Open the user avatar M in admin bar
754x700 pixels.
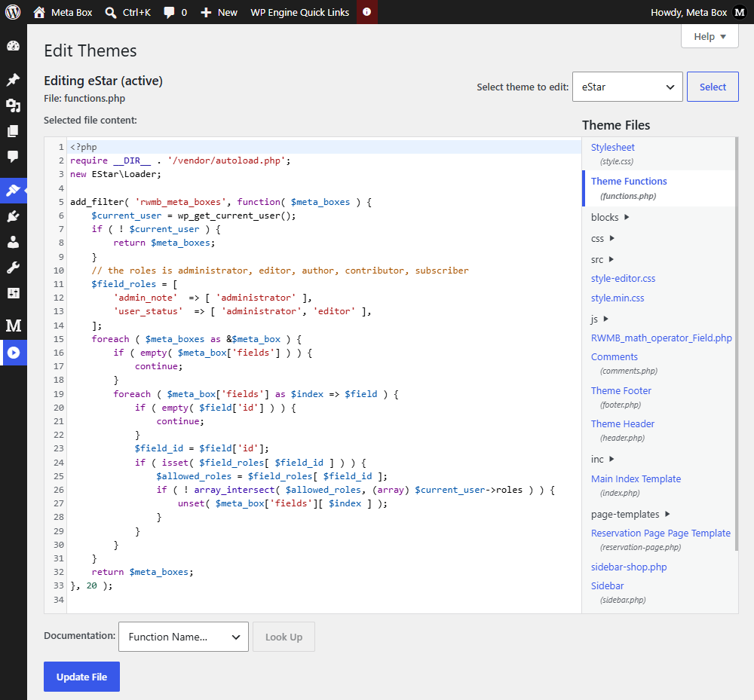[740, 13]
